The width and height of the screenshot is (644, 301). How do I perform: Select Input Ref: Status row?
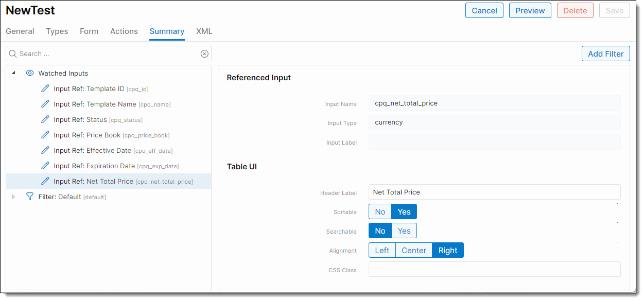[109, 119]
